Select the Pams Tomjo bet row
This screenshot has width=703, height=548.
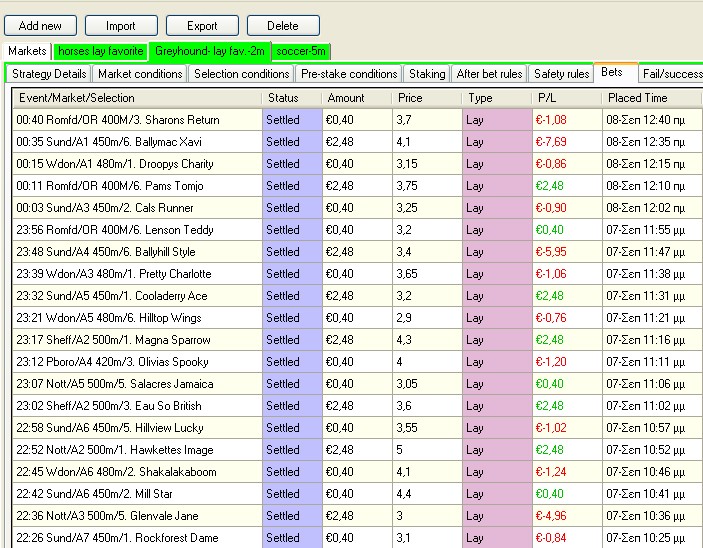357,186
